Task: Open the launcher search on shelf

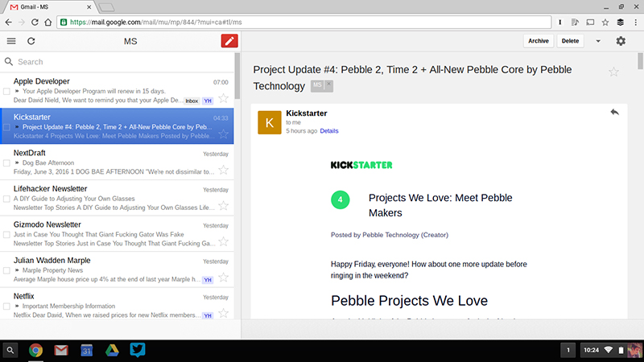Action: (10, 350)
